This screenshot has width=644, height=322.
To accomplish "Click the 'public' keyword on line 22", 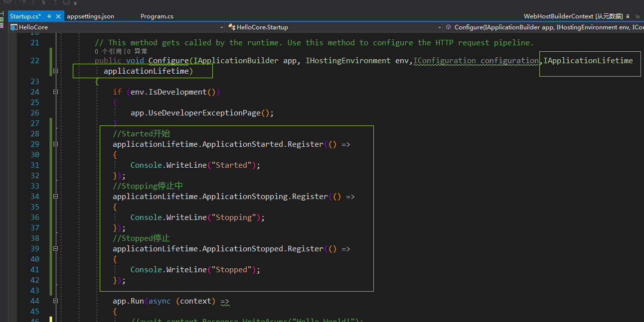I will pyautogui.click(x=108, y=61).
